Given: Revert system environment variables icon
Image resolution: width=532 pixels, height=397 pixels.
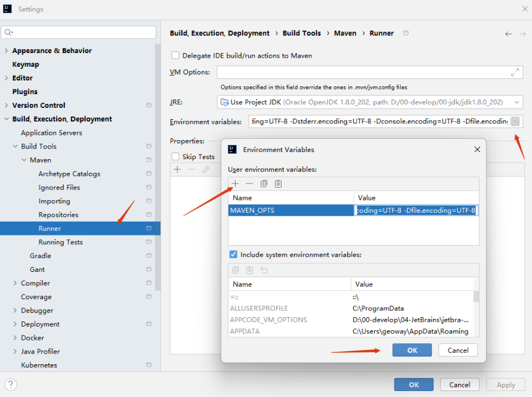Looking at the screenshot, I should [264, 270].
